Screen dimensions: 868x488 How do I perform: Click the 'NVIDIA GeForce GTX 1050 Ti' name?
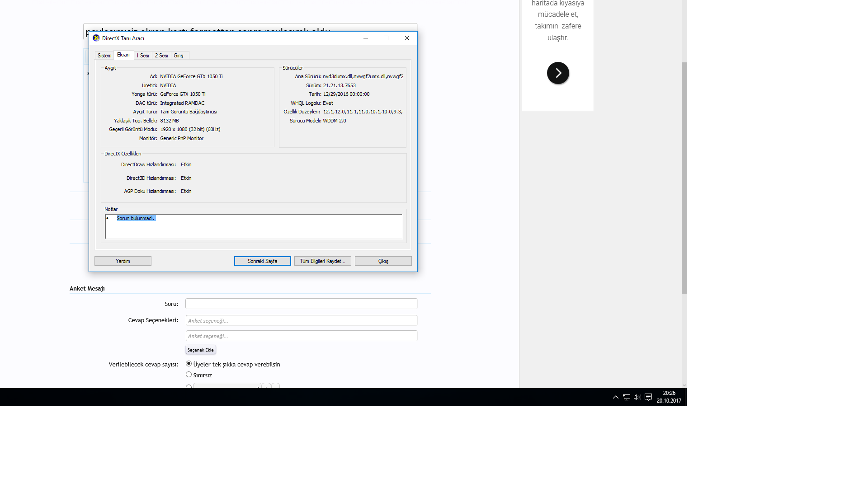[191, 76]
